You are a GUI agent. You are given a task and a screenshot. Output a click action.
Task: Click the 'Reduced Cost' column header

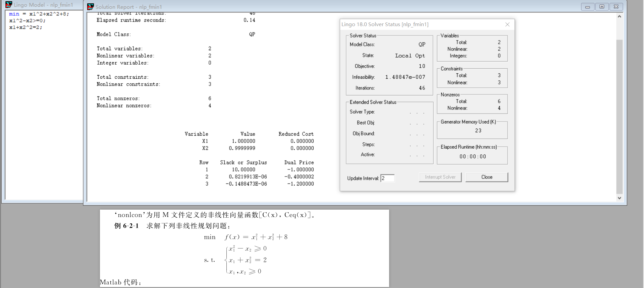coord(296,134)
